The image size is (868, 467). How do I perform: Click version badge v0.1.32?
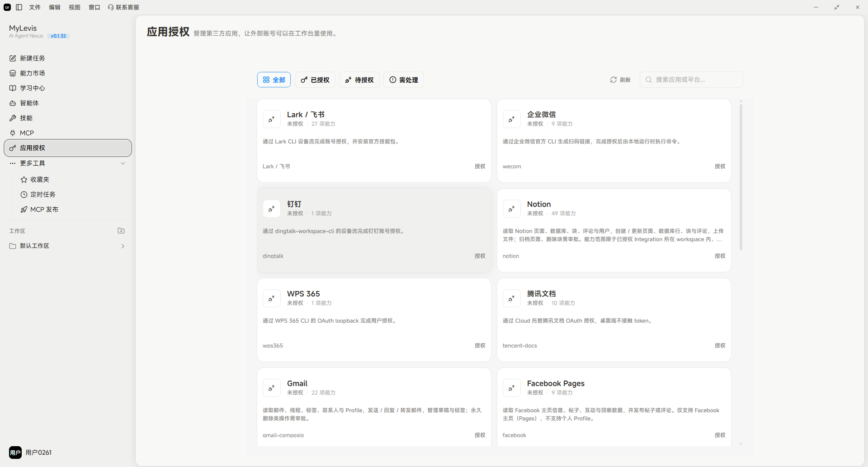pos(58,36)
